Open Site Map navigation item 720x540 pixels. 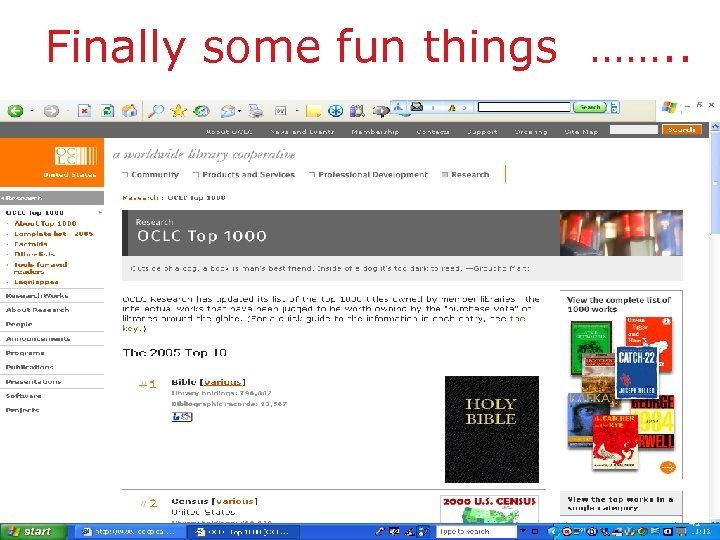tap(581, 131)
